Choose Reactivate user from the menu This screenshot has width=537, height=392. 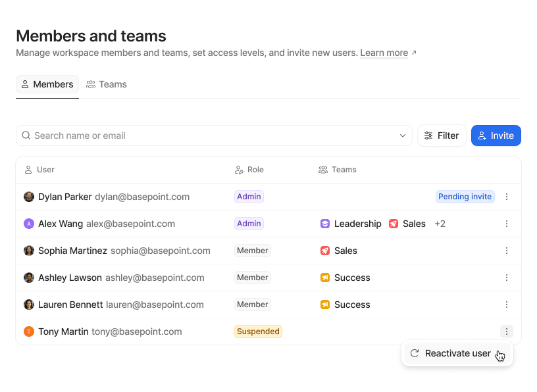click(x=457, y=353)
